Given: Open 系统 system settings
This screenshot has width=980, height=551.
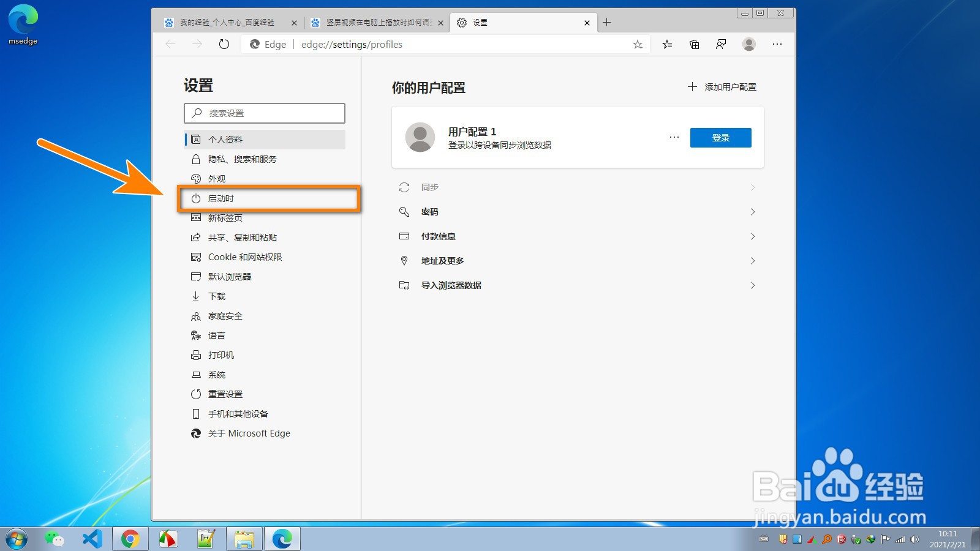Looking at the screenshot, I should pos(265,375).
